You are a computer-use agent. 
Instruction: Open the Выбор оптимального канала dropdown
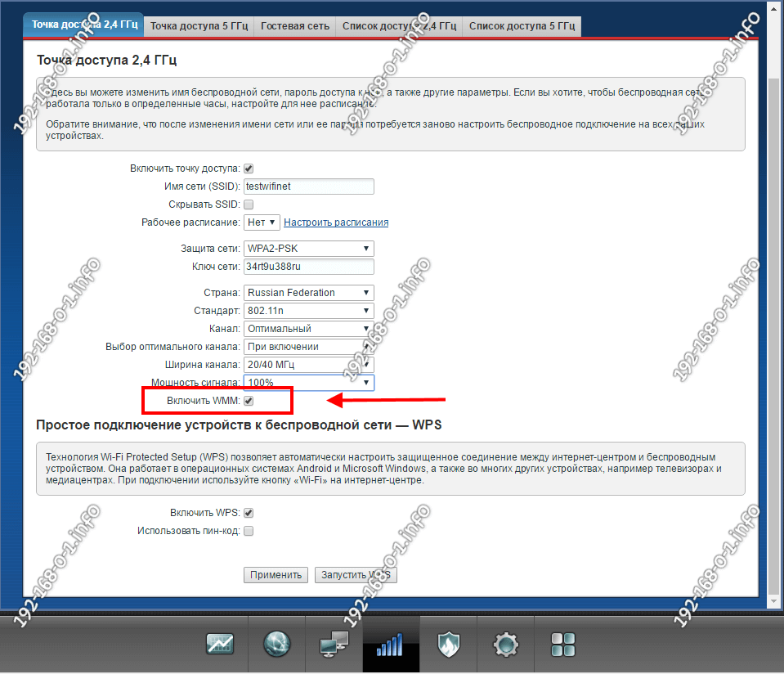(308, 347)
